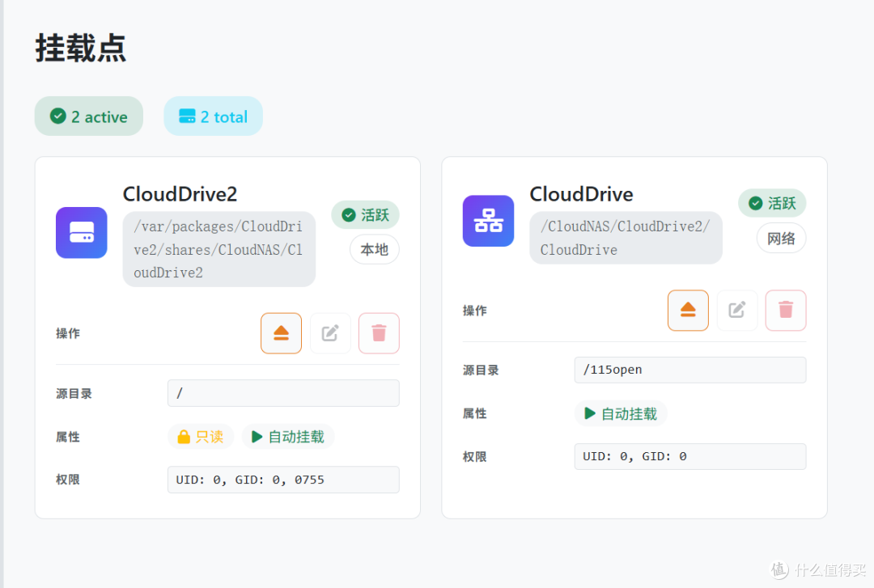Unmount CloudDrive with the eject icon
Image resolution: width=874 pixels, height=588 pixels.
(688, 311)
